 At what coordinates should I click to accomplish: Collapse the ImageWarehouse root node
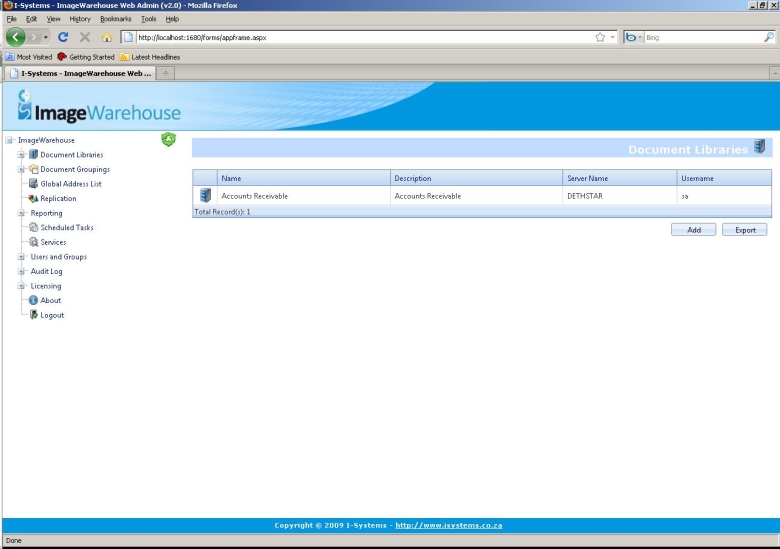point(9,140)
